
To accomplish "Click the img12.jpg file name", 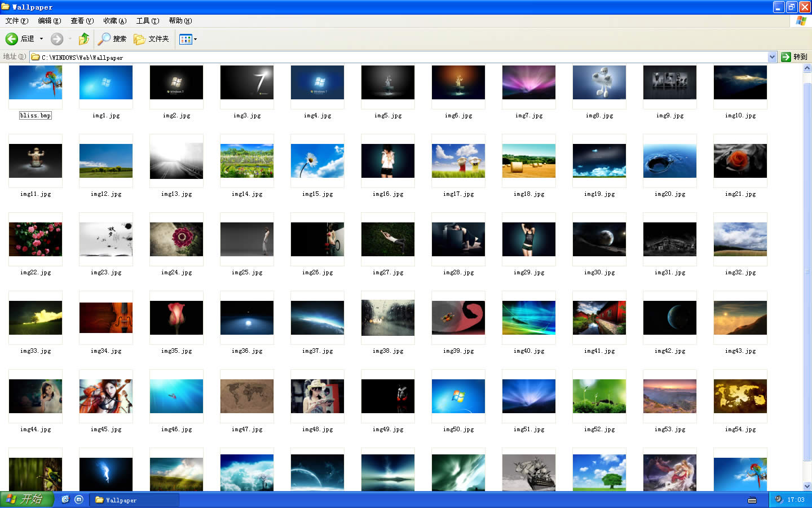I will coord(106,194).
